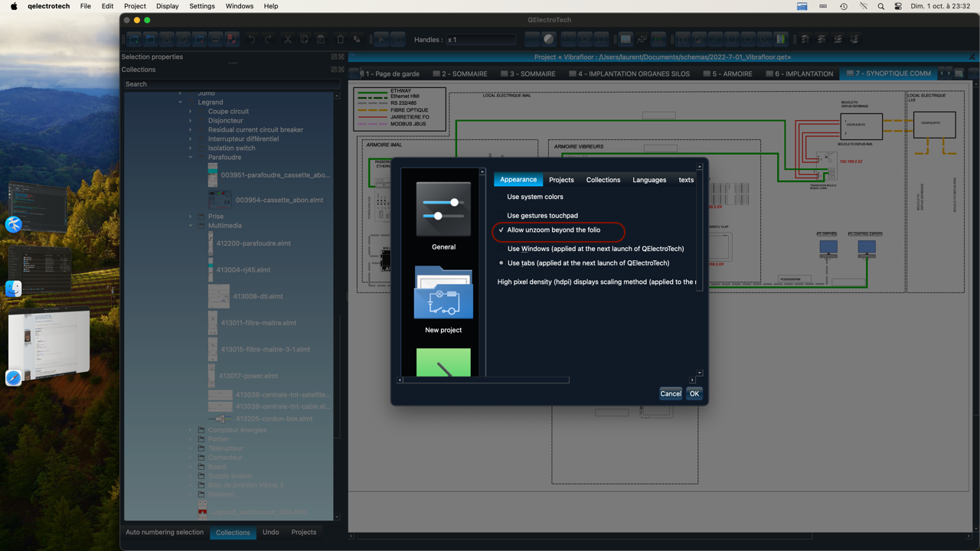Collapse the Parafoudre folder in collections
The height and width of the screenshot is (551, 980).
click(191, 158)
